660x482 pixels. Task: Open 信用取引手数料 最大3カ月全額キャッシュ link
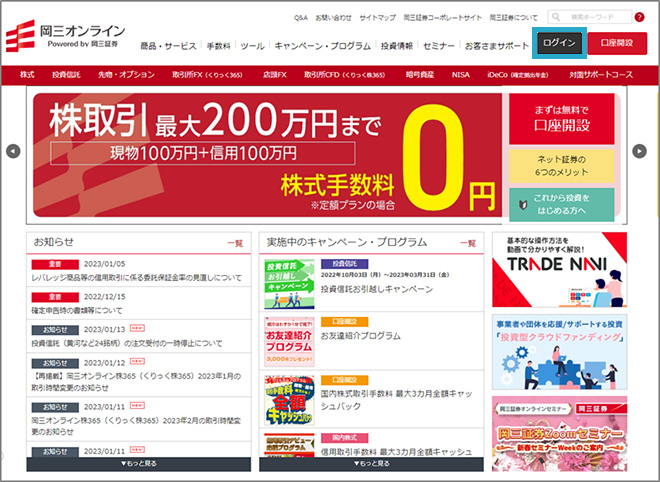point(397,452)
